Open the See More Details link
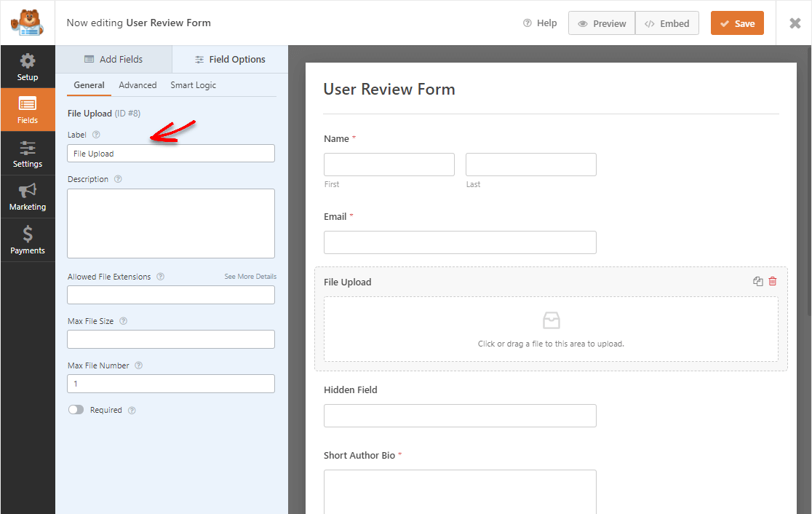This screenshot has height=514, width=812. [x=250, y=277]
